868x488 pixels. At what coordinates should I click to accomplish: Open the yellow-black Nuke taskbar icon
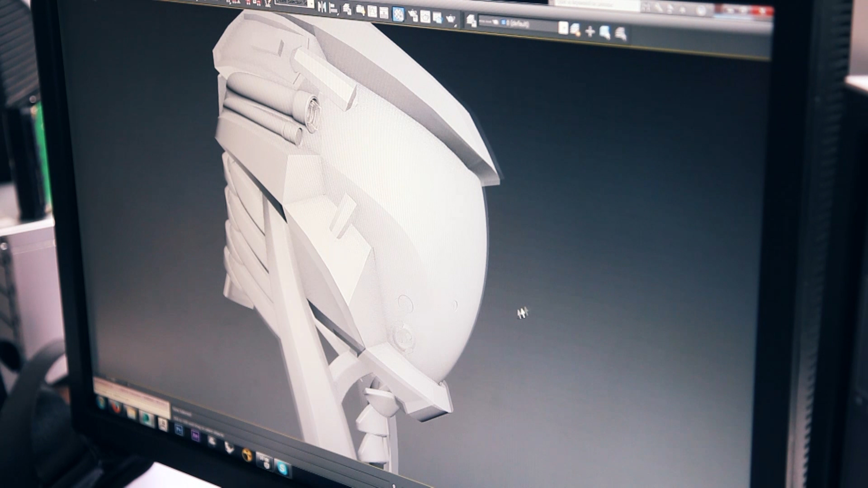[x=247, y=455]
